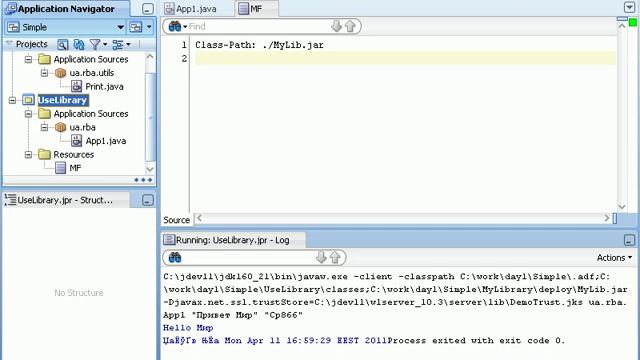640x360 pixels.
Task: Select the UseLibrary project
Action: point(63,100)
